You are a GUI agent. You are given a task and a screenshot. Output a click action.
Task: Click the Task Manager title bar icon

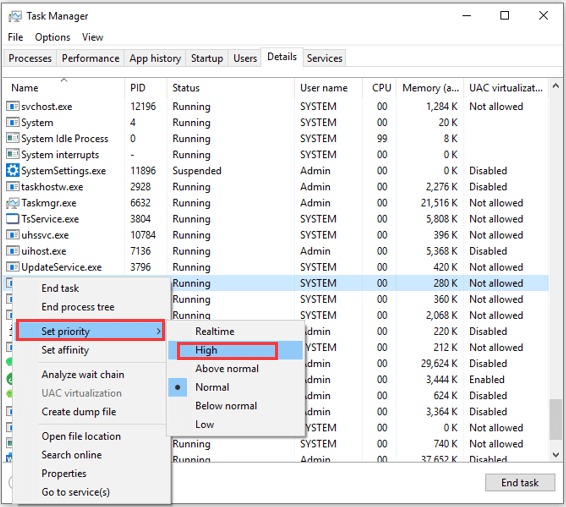point(15,16)
